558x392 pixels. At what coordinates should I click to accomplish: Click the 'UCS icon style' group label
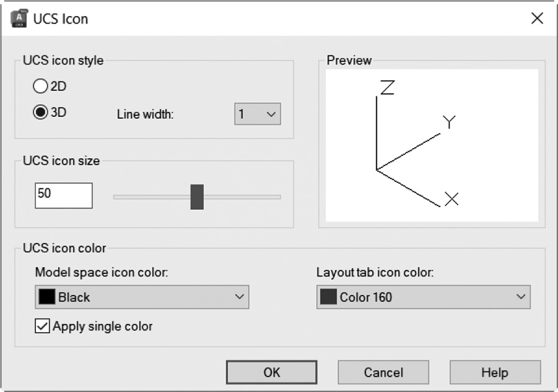tap(63, 61)
